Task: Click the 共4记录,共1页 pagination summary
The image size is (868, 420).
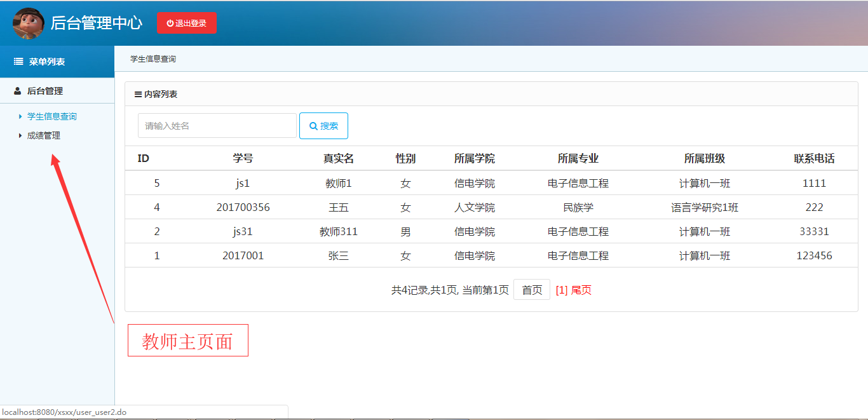Action: (450, 290)
